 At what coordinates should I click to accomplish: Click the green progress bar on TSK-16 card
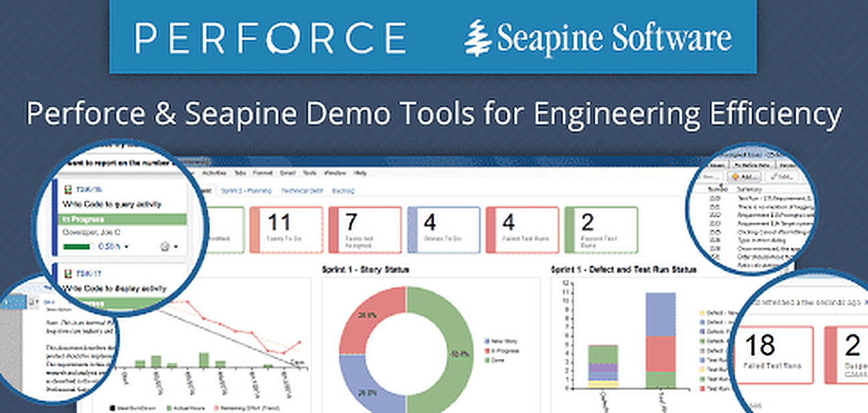pyautogui.click(x=78, y=247)
